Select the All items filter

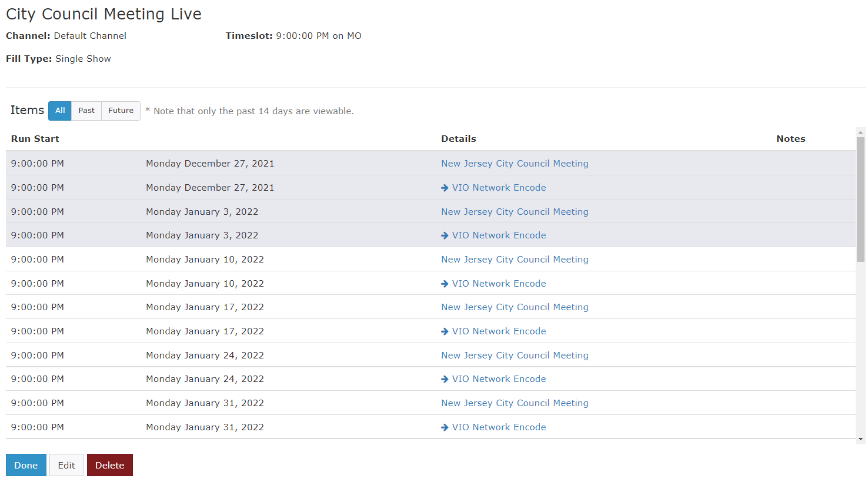(x=60, y=111)
